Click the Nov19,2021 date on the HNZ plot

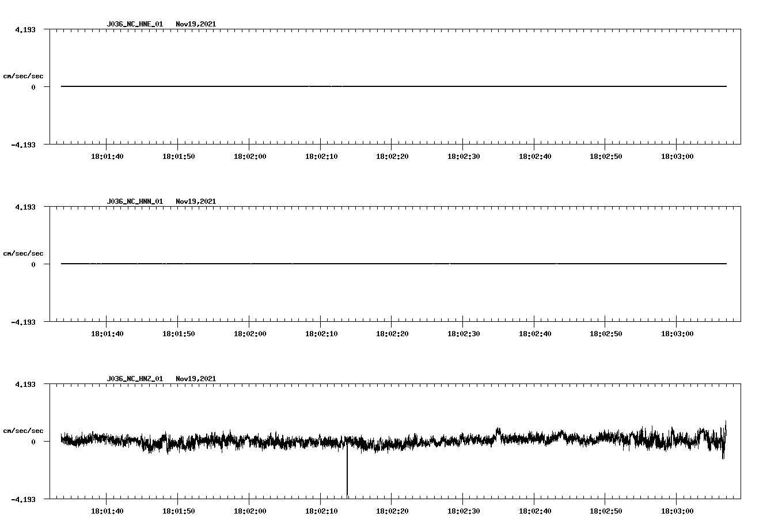196,379
